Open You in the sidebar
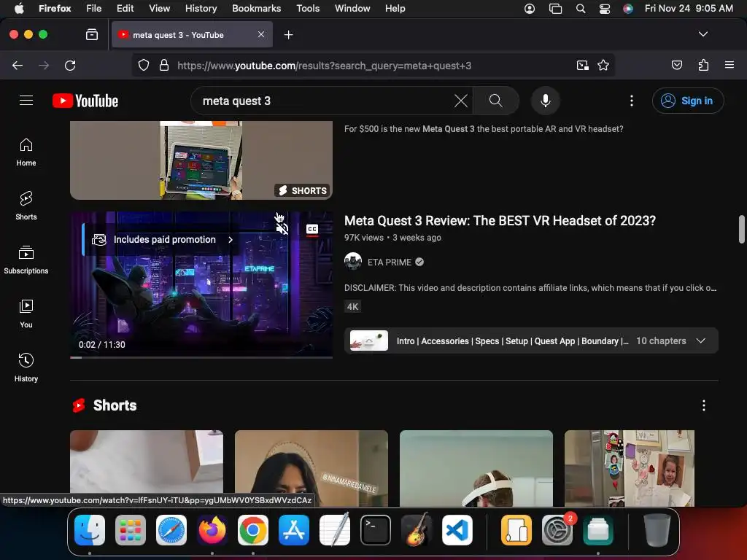 [x=26, y=314]
